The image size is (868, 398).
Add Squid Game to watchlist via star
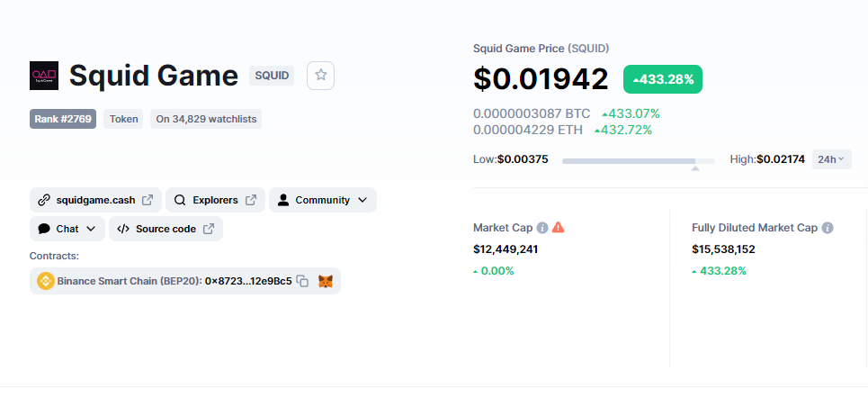320,76
